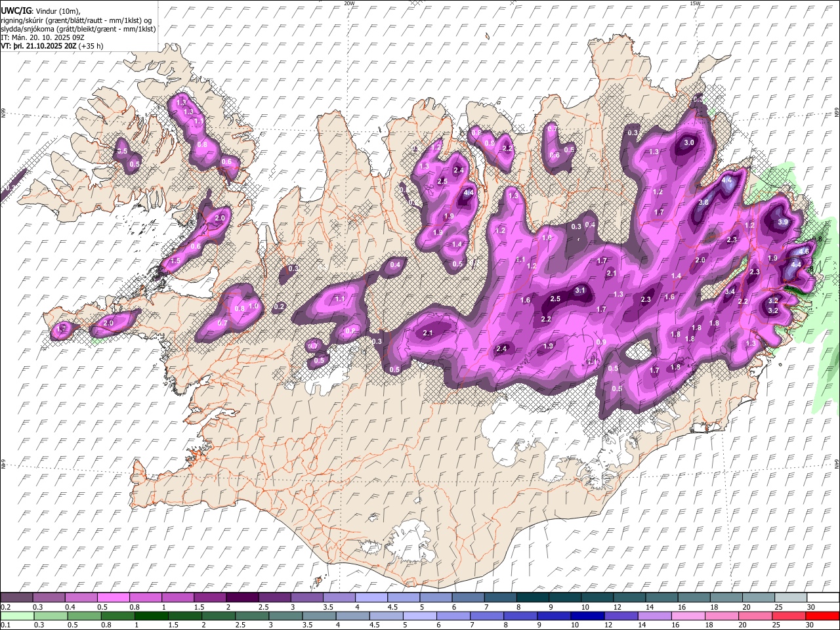Click the 'rigning/skúrir' description line
The image size is (840, 630).
[75, 20]
